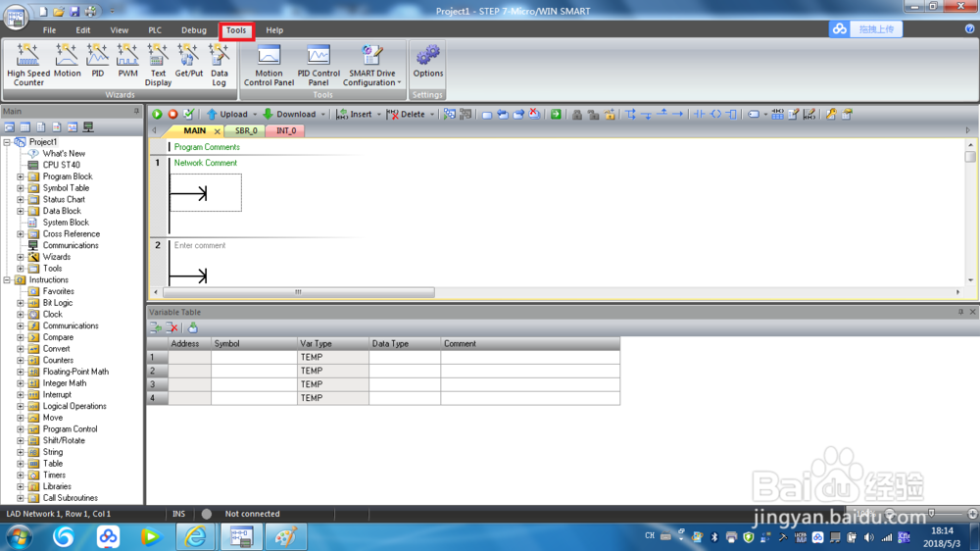Open the Edit menu

(83, 30)
